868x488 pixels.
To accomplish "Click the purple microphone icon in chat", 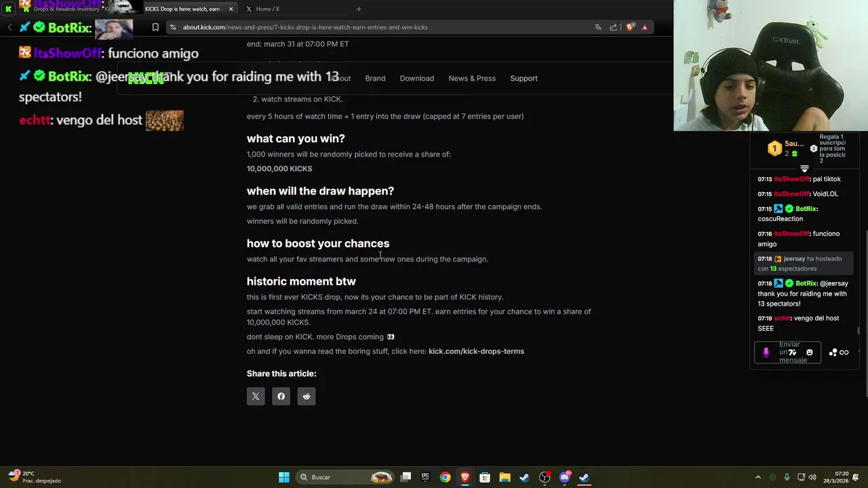I will [766, 352].
